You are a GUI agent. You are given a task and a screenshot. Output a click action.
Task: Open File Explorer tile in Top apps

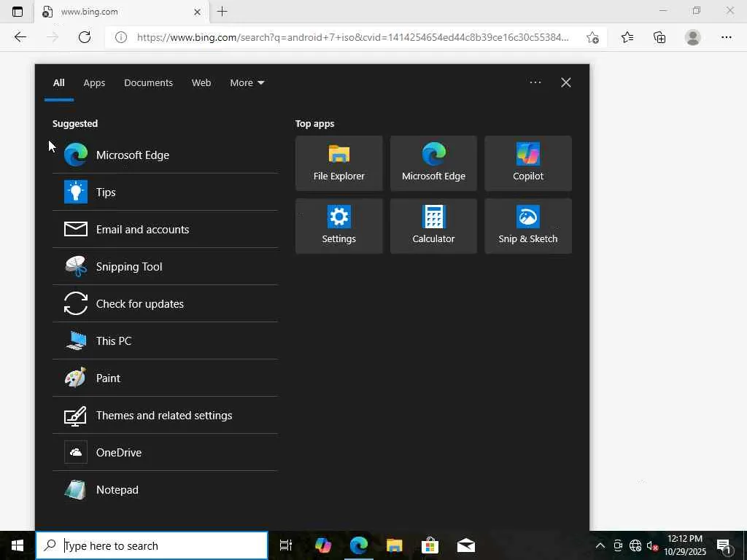pyautogui.click(x=338, y=163)
